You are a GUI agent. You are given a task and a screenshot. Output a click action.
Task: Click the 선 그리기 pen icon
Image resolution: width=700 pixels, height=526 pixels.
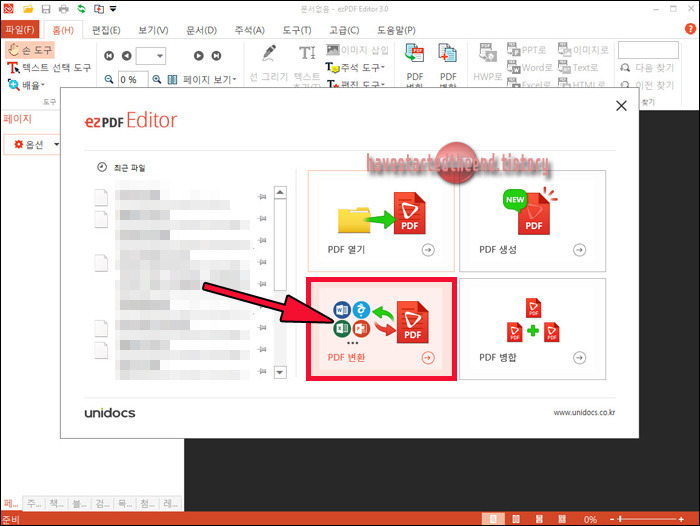click(x=269, y=54)
